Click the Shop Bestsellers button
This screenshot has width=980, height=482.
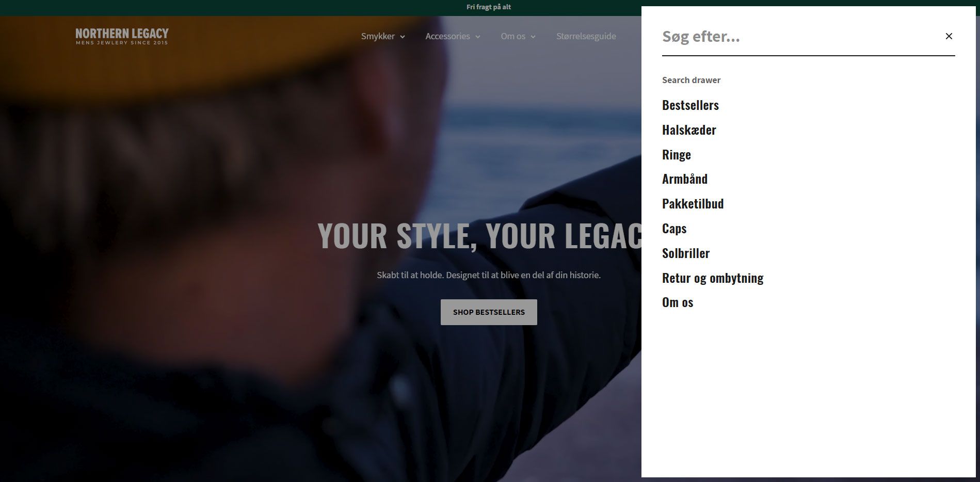[489, 312]
